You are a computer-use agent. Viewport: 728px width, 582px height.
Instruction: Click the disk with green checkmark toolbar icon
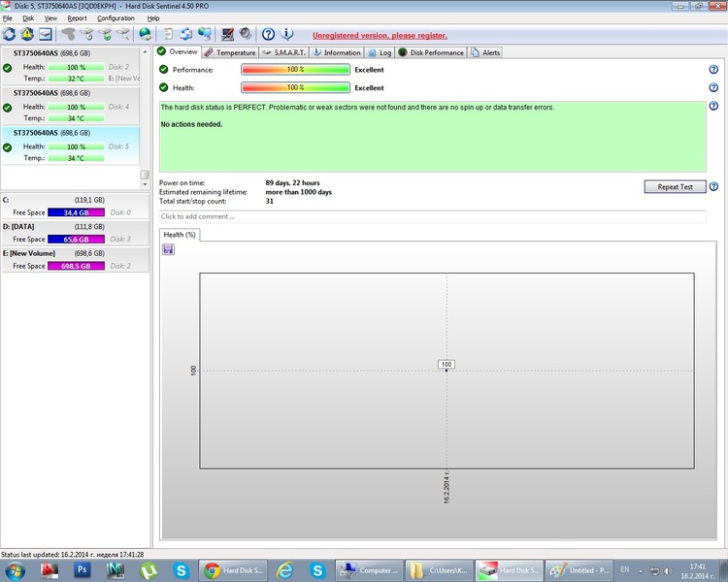click(x=105, y=34)
